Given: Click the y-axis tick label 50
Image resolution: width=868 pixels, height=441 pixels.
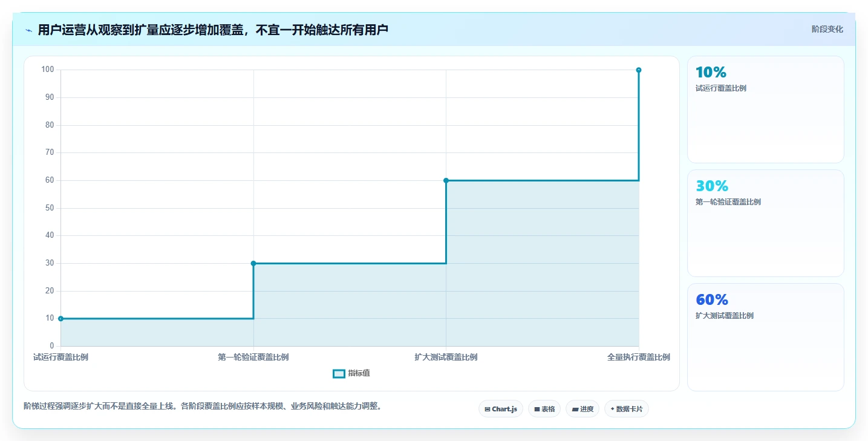Looking at the screenshot, I should tap(50, 208).
